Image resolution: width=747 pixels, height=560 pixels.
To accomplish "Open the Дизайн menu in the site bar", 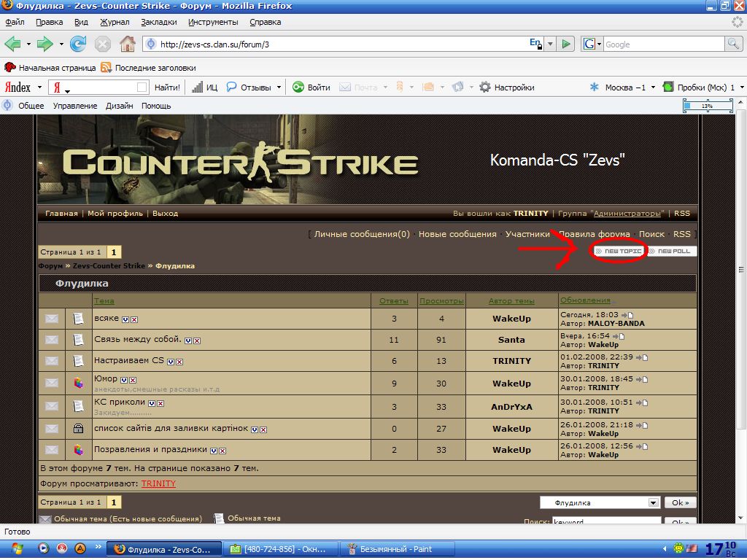I will coord(119,106).
